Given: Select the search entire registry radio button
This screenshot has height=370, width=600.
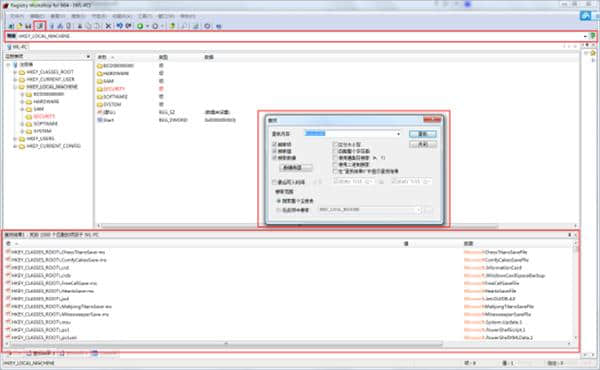Looking at the screenshot, I should click(x=279, y=201).
